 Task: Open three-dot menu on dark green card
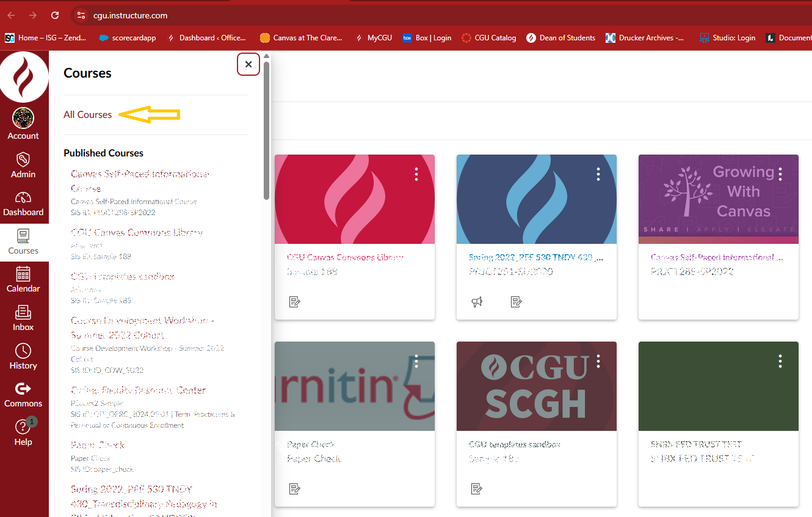pos(780,361)
